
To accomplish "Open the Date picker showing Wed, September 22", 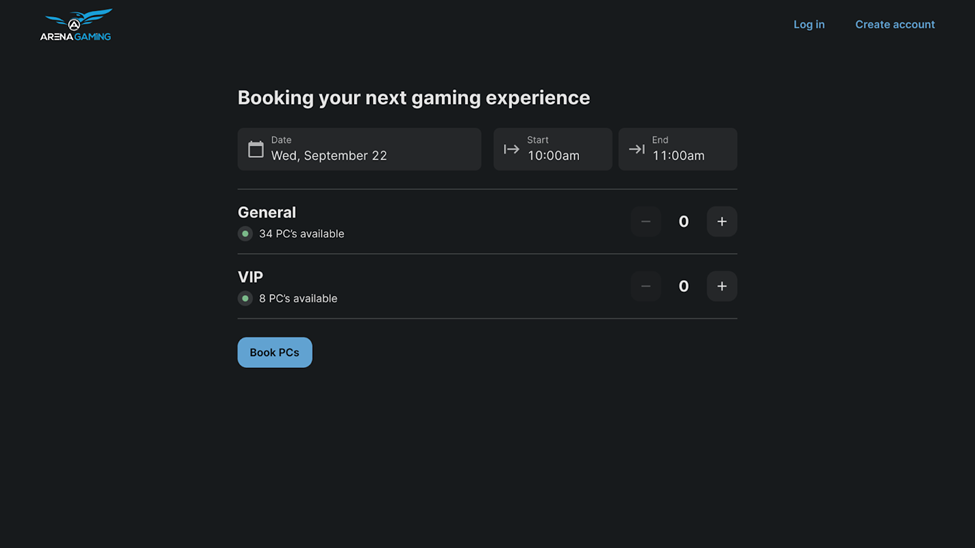I will coord(359,149).
